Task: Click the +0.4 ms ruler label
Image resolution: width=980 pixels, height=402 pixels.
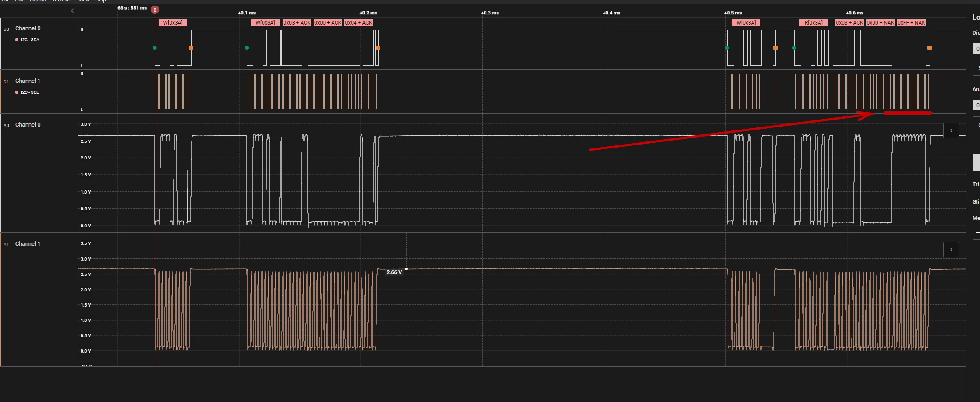Action: 611,13
